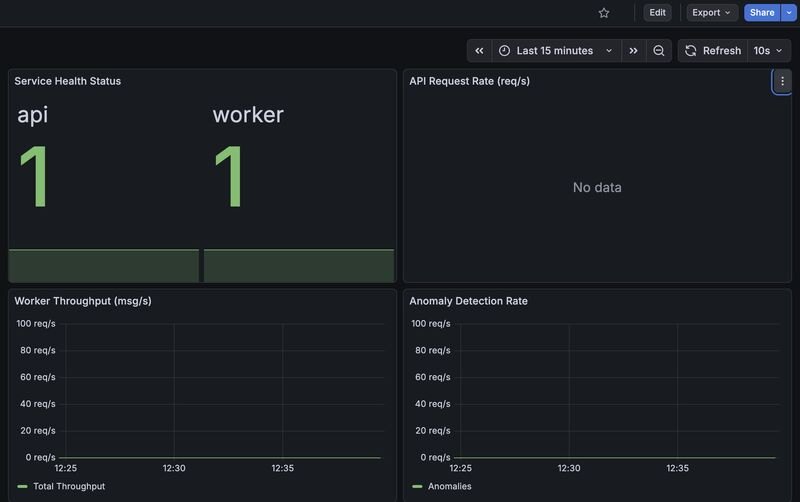The height and width of the screenshot is (502, 800).
Task: Click the green Anomalies legend color swatch
Action: click(417, 486)
